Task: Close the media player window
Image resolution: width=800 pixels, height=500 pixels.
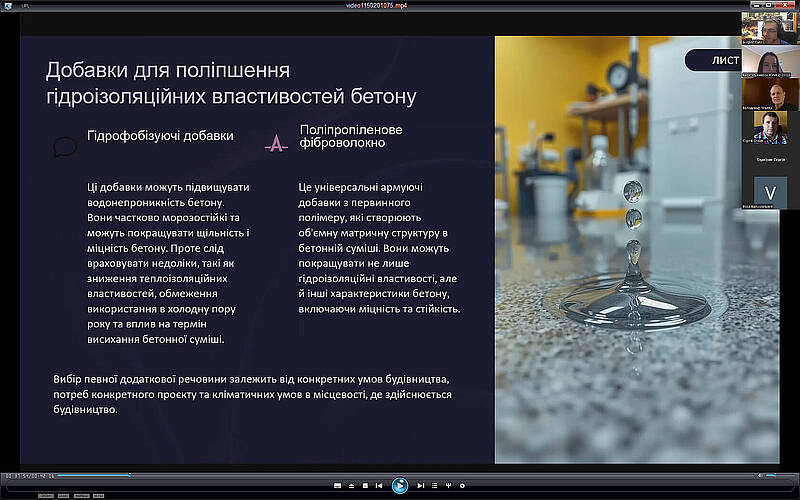Action: point(785,5)
